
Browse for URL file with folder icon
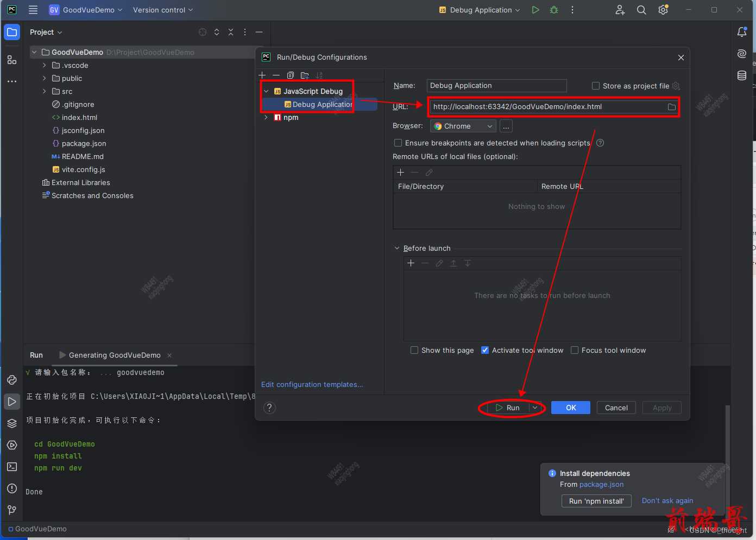tap(672, 107)
